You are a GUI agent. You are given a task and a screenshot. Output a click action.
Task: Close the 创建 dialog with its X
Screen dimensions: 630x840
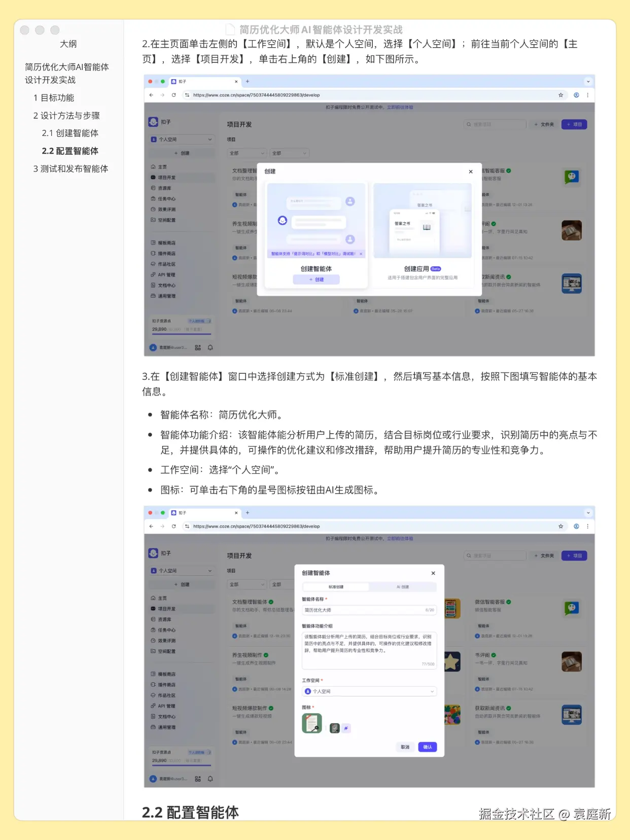(x=471, y=171)
